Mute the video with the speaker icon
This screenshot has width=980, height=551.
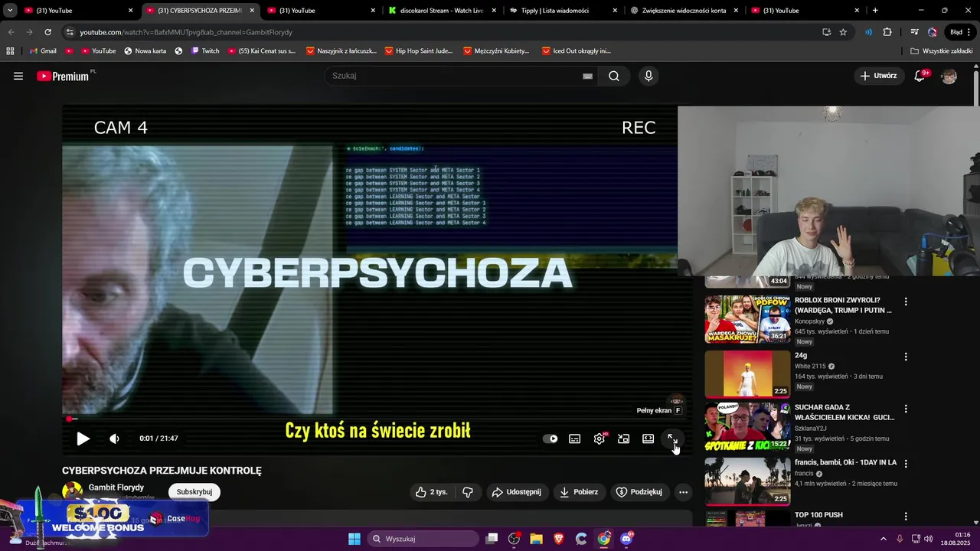[x=114, y=439]
